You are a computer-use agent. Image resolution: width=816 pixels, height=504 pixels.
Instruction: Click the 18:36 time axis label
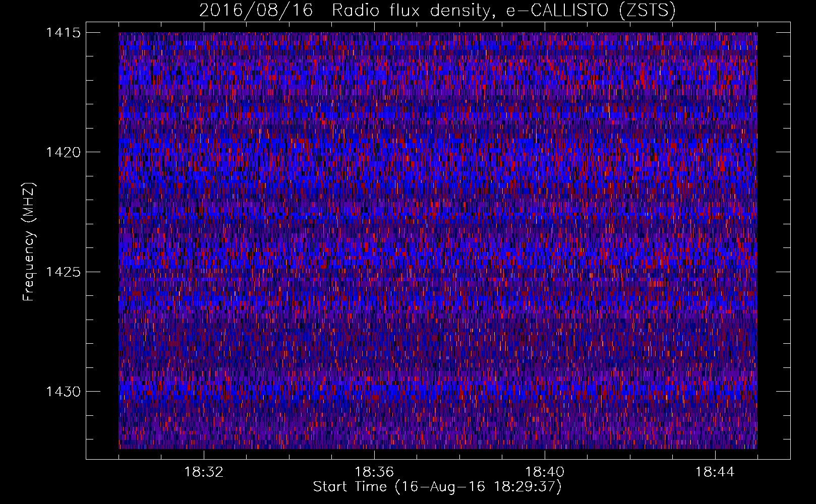(x=374, y=472)
